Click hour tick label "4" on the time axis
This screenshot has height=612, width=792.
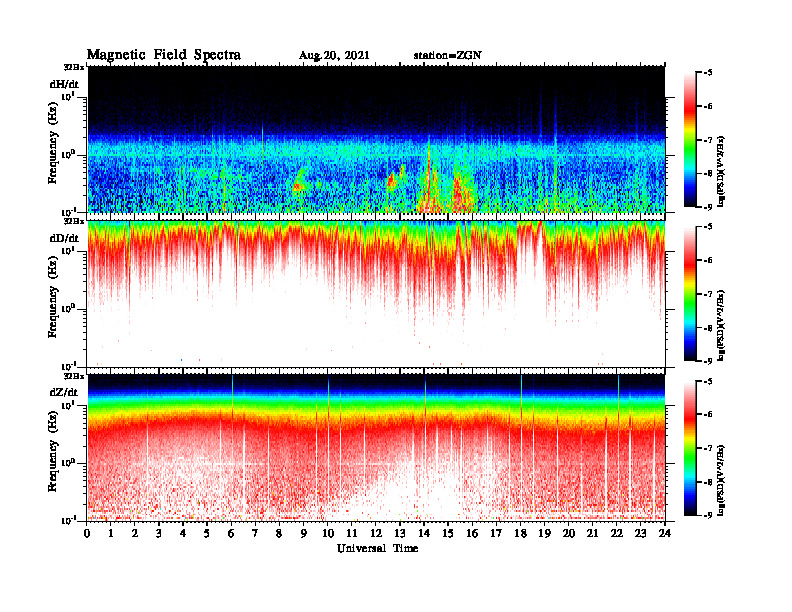coord(183,533)
